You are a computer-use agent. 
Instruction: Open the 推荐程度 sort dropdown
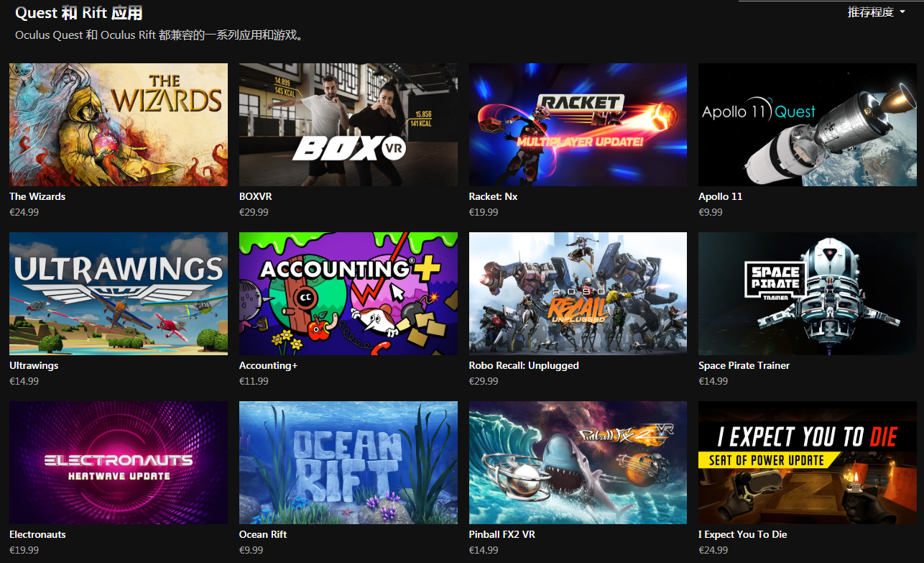click(x=876, y=12)
